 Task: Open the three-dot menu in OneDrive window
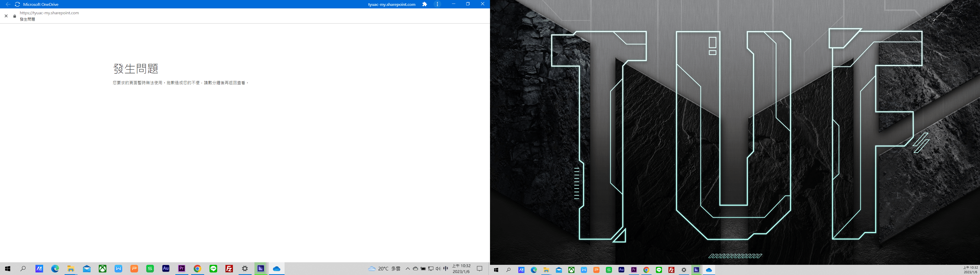437,4
